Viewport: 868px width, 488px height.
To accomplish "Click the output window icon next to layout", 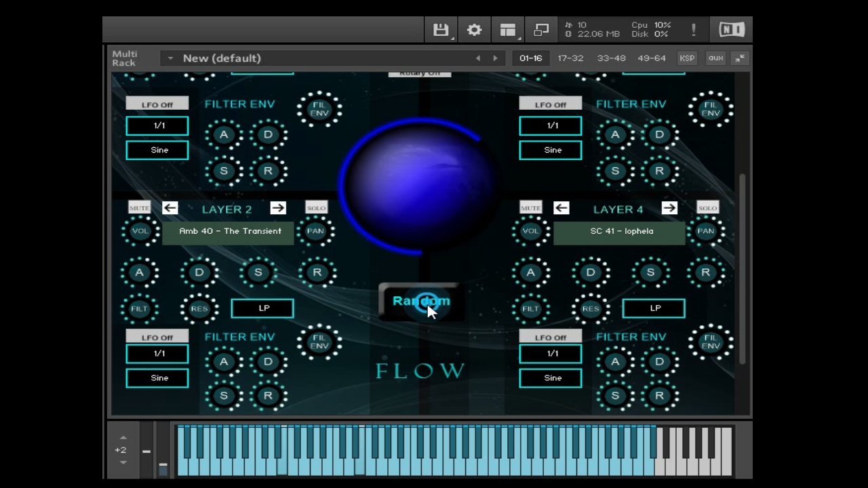I will tap(541, 30).
